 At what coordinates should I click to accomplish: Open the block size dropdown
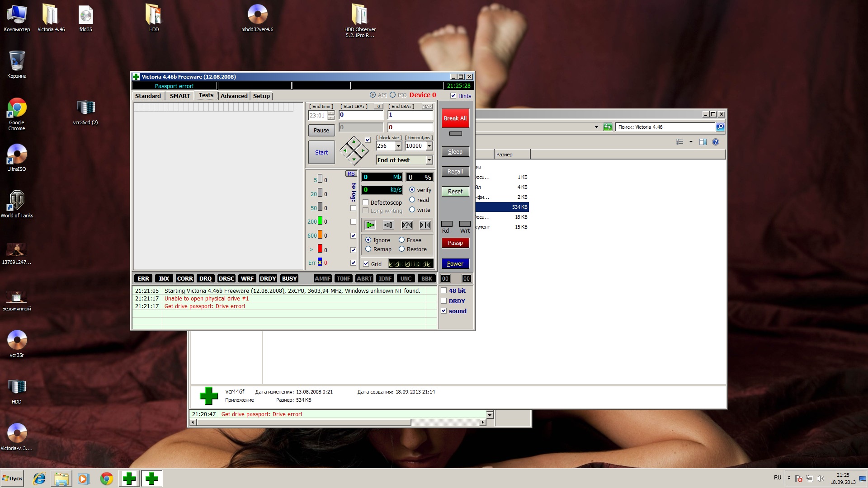pyautogui.click(x=398, y=146)
